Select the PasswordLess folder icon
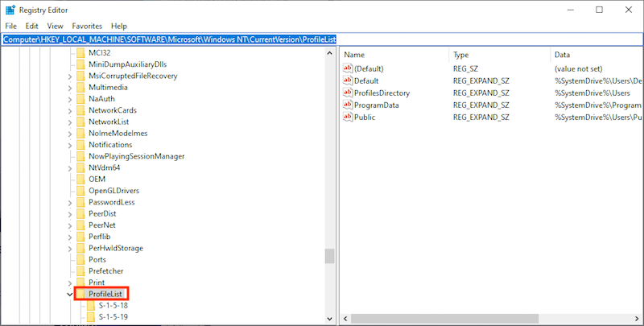Viewport: 644px width, 326px height. click(x=80, y=202)
